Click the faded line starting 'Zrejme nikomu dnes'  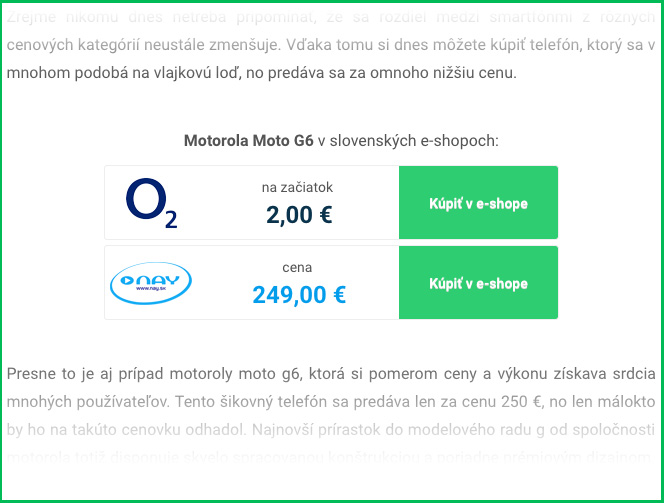click(x=331, y=17)
